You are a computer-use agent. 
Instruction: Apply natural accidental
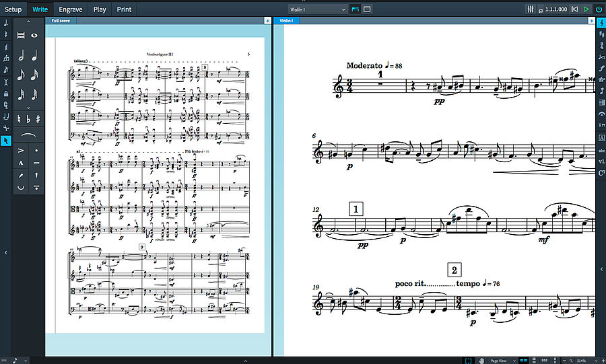coord(19,119)
